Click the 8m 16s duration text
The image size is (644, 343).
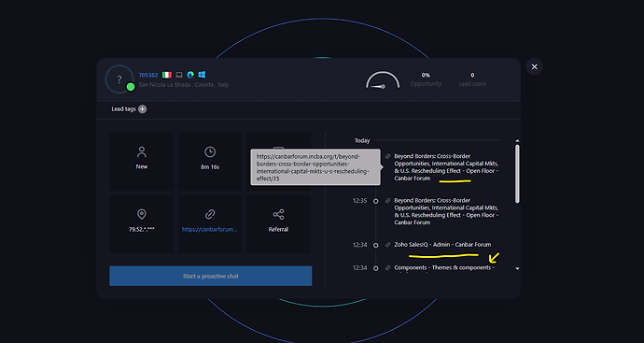pyautogui.click(x=210, y=167)
